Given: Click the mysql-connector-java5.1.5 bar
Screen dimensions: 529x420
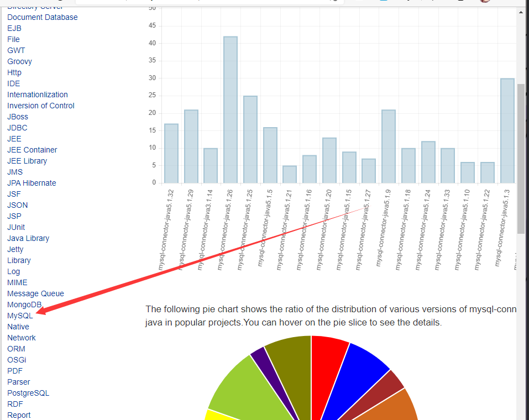Looking at the screenshot, I should click(x=270, y=155).
